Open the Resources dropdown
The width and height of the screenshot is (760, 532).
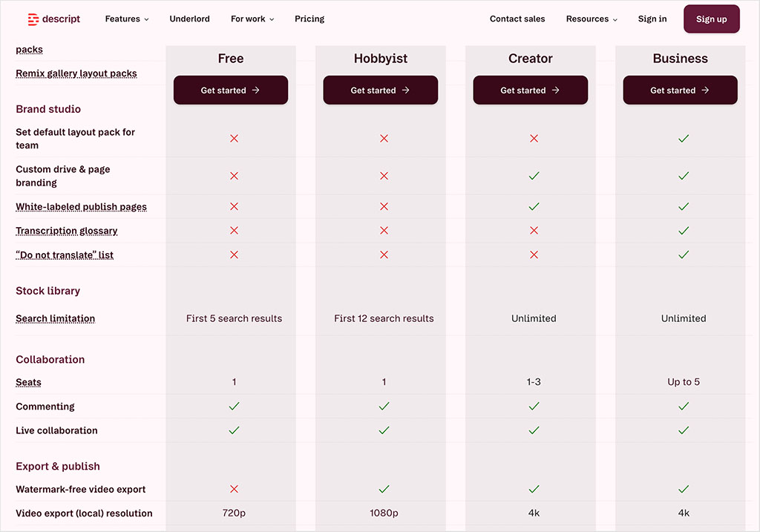[591, 19]
